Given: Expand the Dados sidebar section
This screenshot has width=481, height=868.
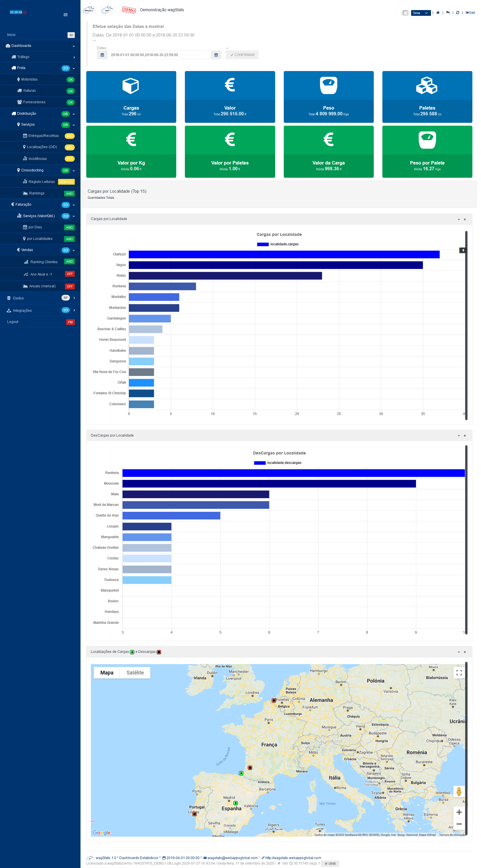Looking at the screenshot, I should [40, 298].
